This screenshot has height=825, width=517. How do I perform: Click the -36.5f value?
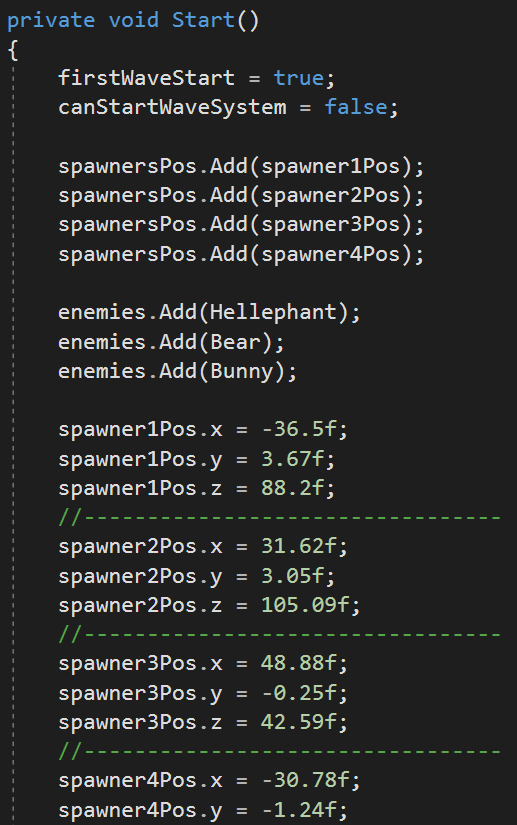pos(299,429)
